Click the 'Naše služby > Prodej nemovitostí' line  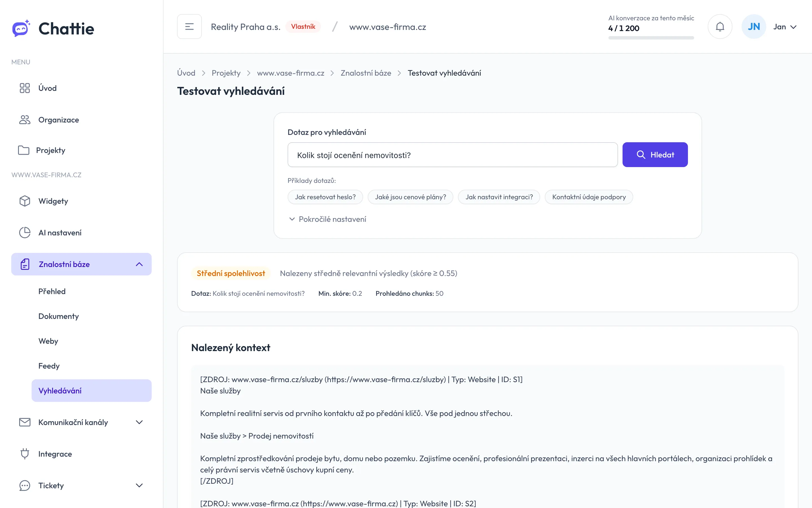tap(257, 436)
